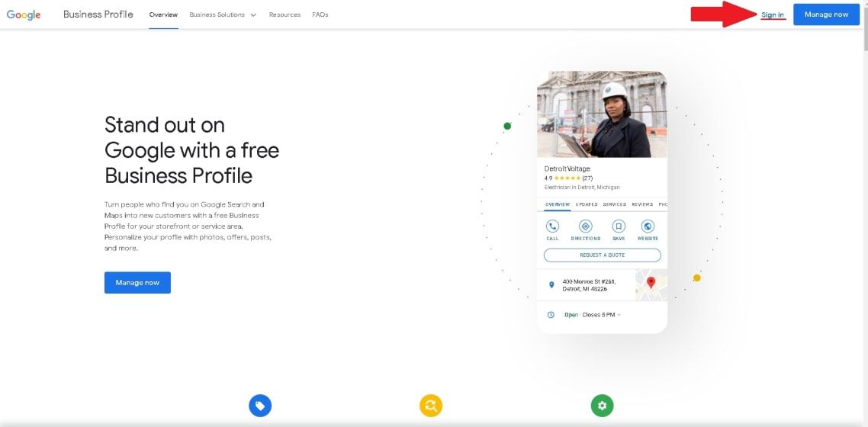The image size is (868, 427).
Task: Select the Overview tab
Action: 163,15
